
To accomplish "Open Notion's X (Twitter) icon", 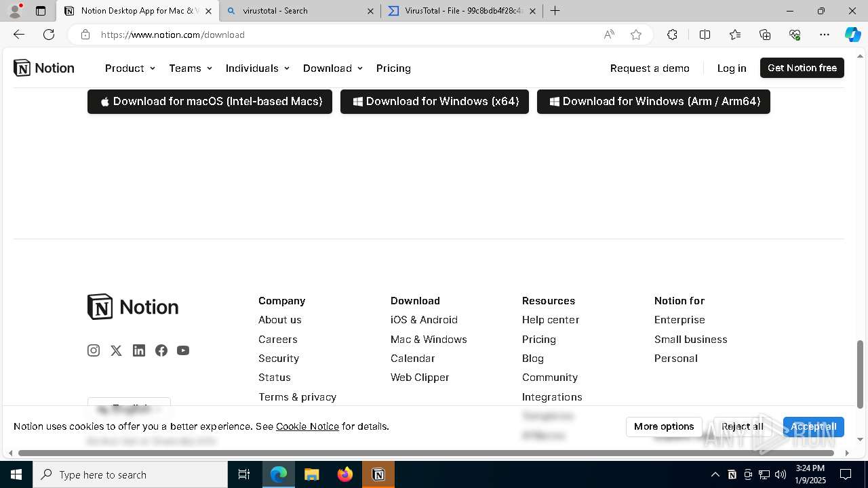I will [x=116, y=350].
